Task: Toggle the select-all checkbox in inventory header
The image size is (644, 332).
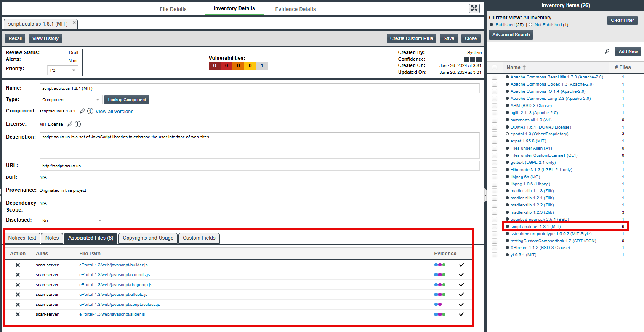Action: 495,67
